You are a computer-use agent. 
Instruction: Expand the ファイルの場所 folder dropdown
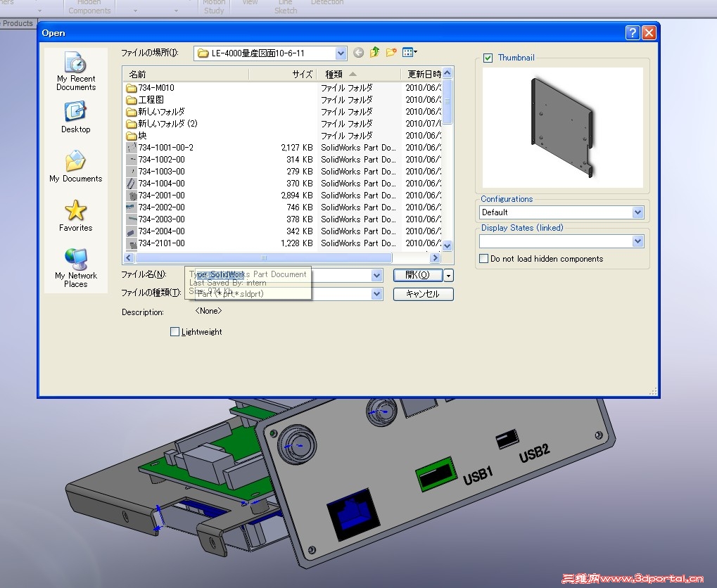click(341, 53)
